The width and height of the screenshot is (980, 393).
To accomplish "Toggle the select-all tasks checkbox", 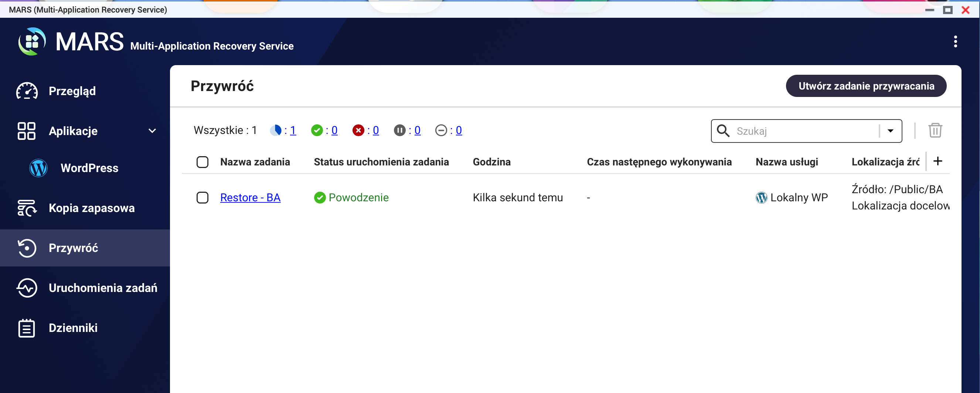I will 203,162.
